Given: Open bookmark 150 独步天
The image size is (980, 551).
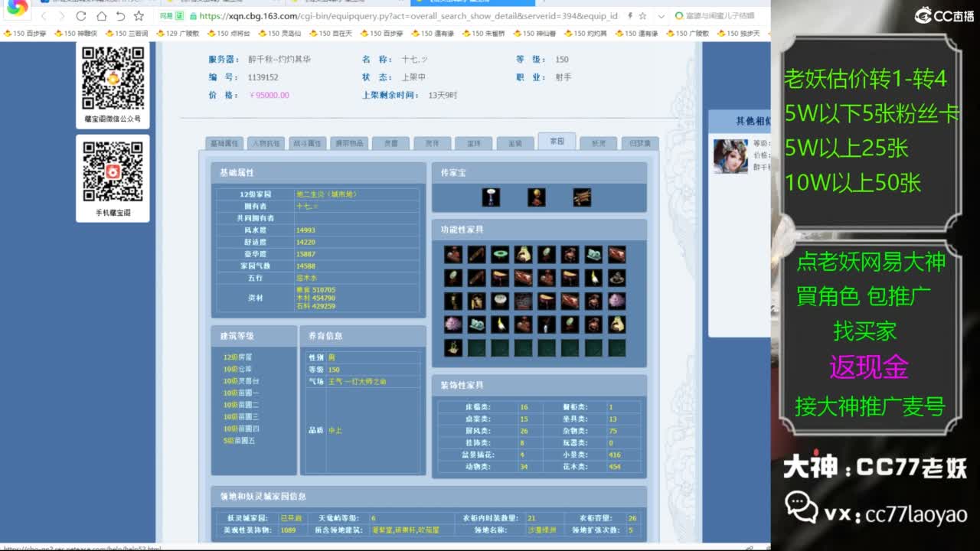Looking at the screenshot, I should pos(738,34).
